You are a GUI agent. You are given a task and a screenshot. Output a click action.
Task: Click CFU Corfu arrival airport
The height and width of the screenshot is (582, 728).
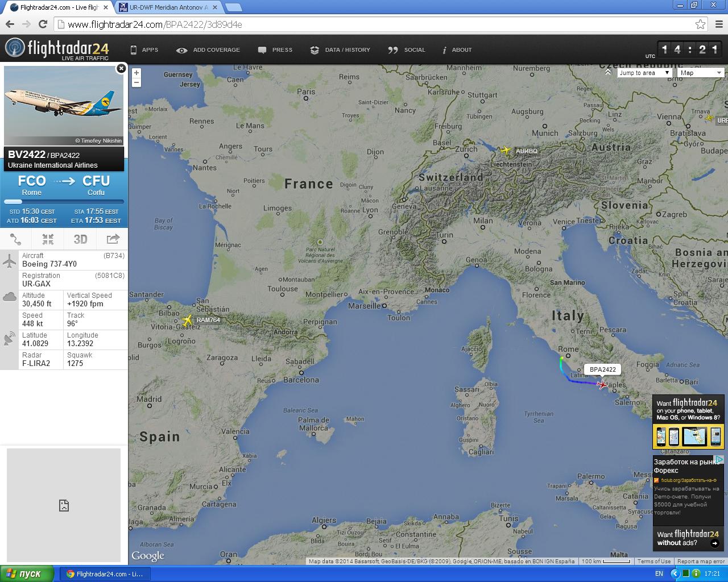tap(96, 185)
